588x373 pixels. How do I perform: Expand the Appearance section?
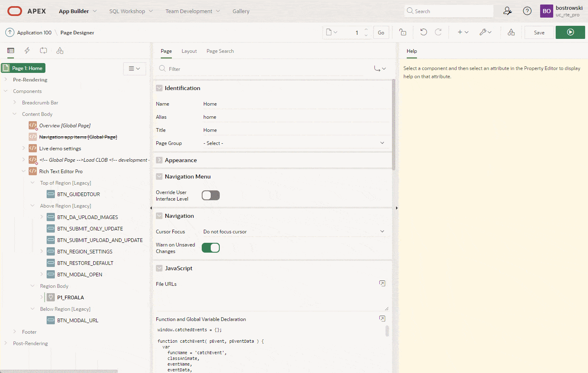click(x=159, y=160)
